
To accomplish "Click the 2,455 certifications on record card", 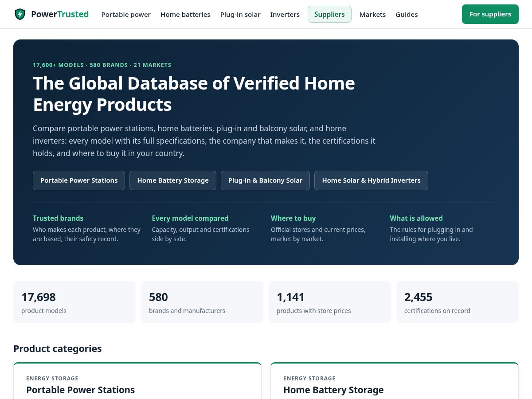I will (x=458, y=302).
